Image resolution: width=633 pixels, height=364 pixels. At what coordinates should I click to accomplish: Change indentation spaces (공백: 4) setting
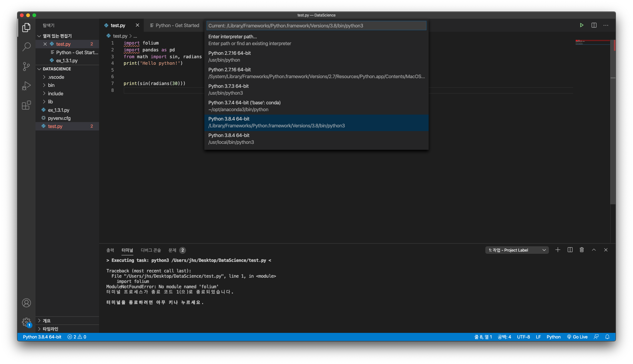click(x=504, y=337)
